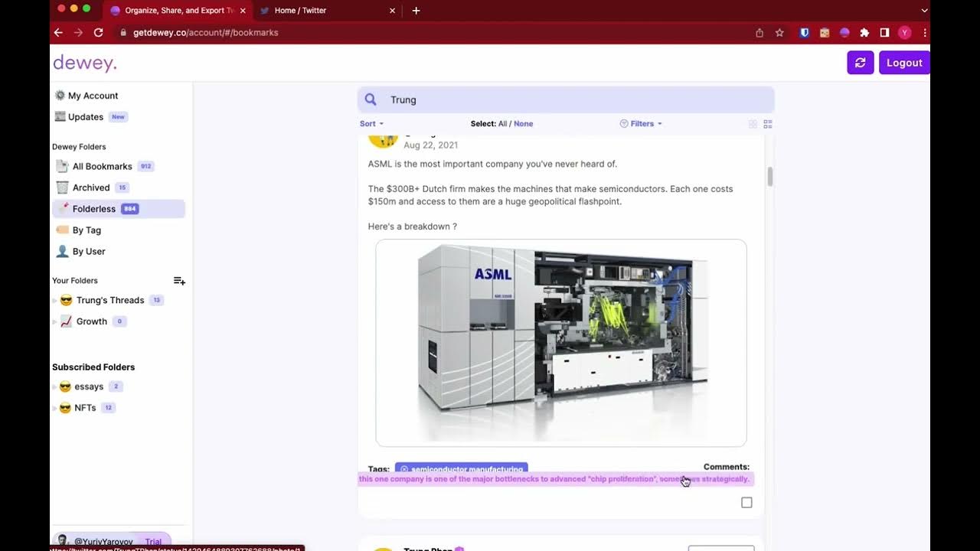Open the Chrome side panel icon
This screenshot has height=551, width=980.
click(884, 33)
